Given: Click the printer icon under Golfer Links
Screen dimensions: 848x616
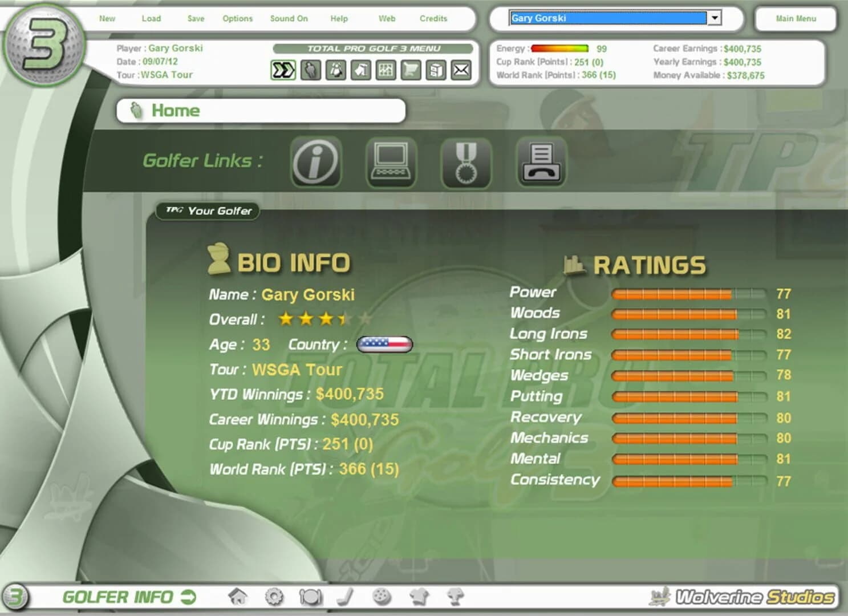Looking at the screenshot, I should (x=541, y=162).
